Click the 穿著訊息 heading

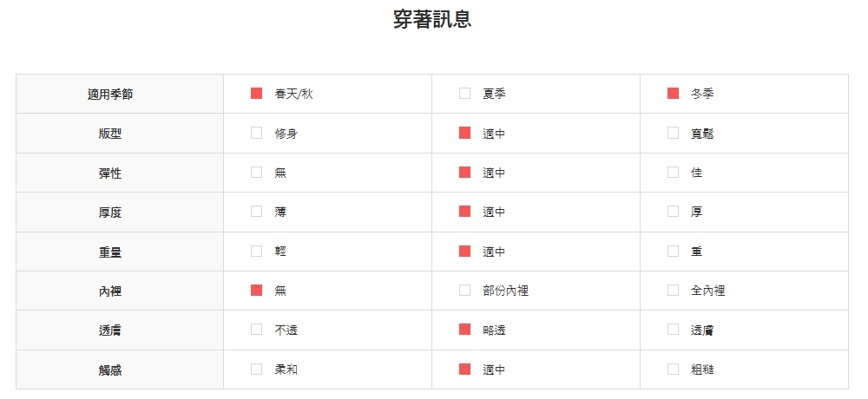pos(432,19)
